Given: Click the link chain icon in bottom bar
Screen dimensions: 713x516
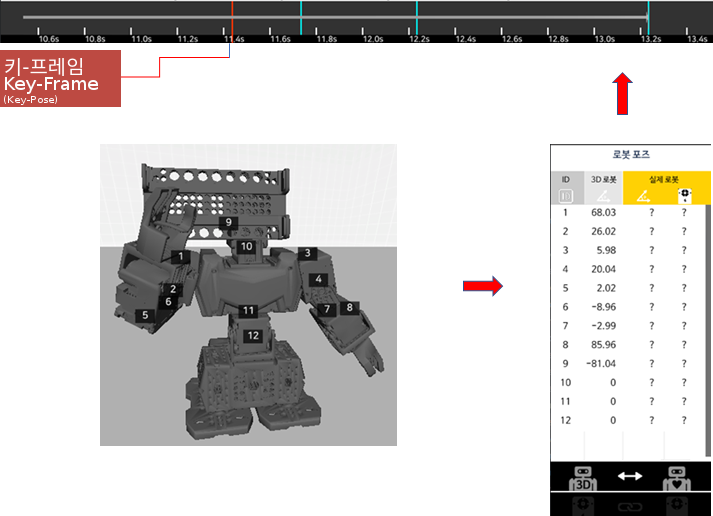Looking at the screenshot, I should tap(629, 507).
